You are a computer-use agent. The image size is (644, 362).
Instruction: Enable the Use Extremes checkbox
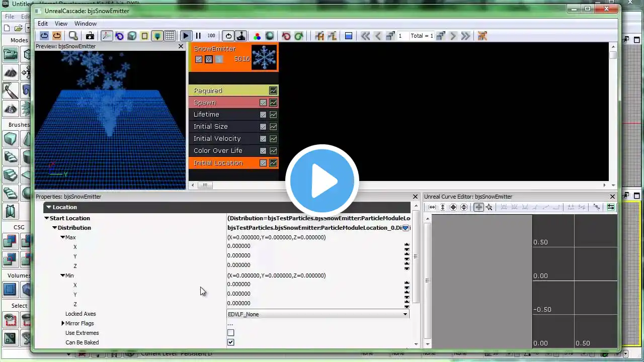[x=230, y=333]
